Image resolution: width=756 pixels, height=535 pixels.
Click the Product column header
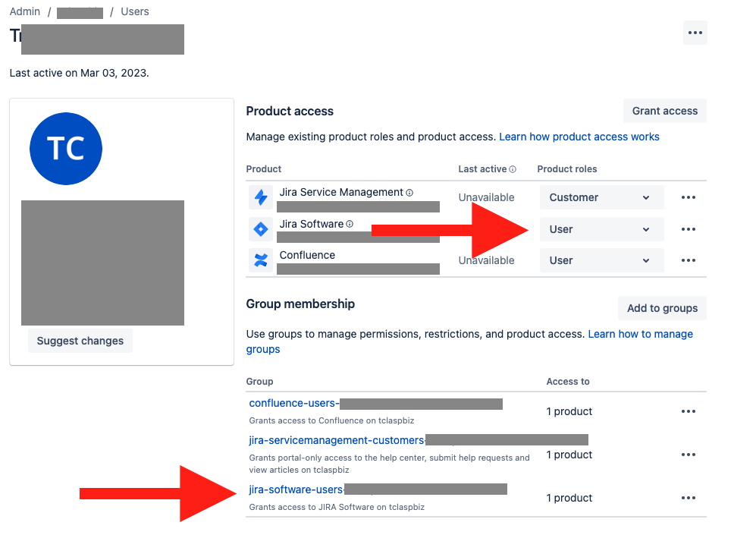click(264, 169)
